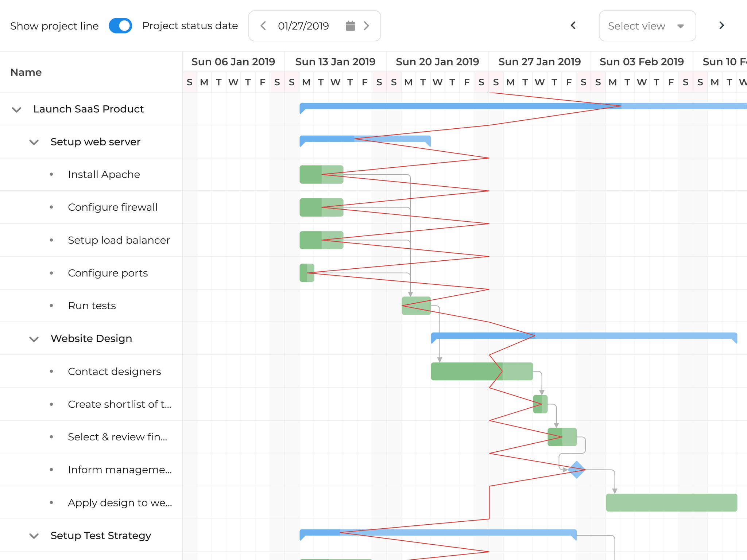The width and height of the screenshot is (747, 560).
Task: Go to previous project status date
Action: pyautogui.click(x=263, y=26)
